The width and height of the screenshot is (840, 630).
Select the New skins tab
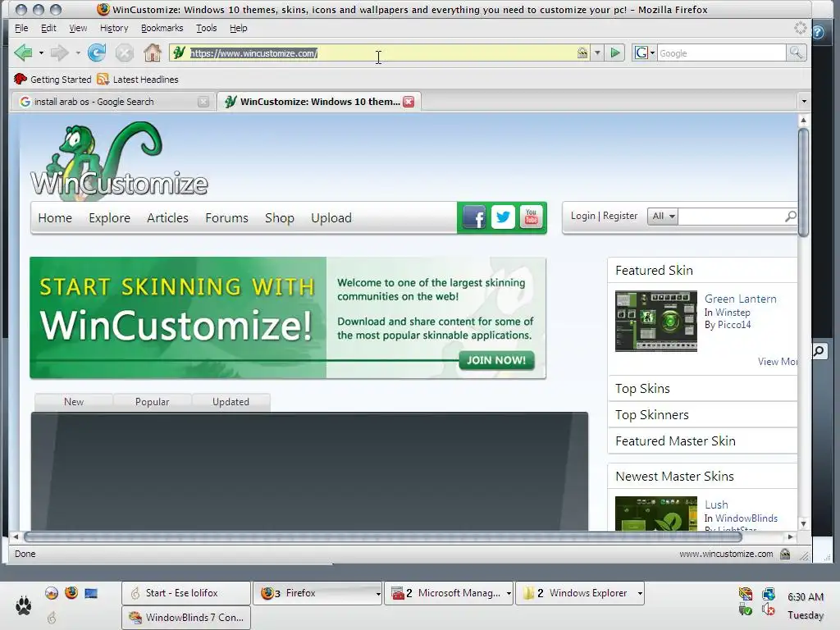[x=73, y=402]
